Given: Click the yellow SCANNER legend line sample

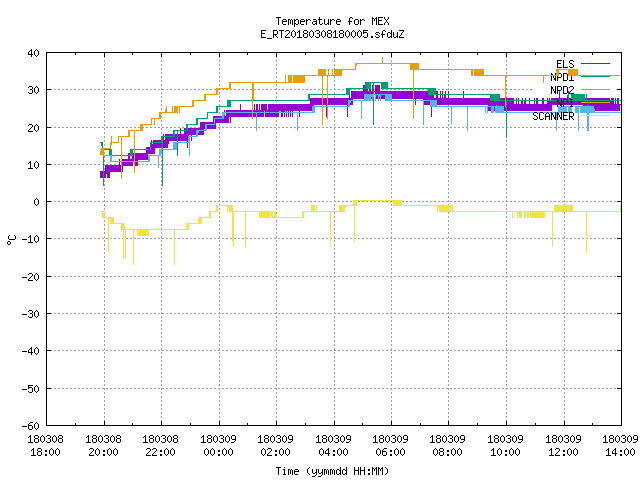Looking at the screenshot, I should point(595,116).
